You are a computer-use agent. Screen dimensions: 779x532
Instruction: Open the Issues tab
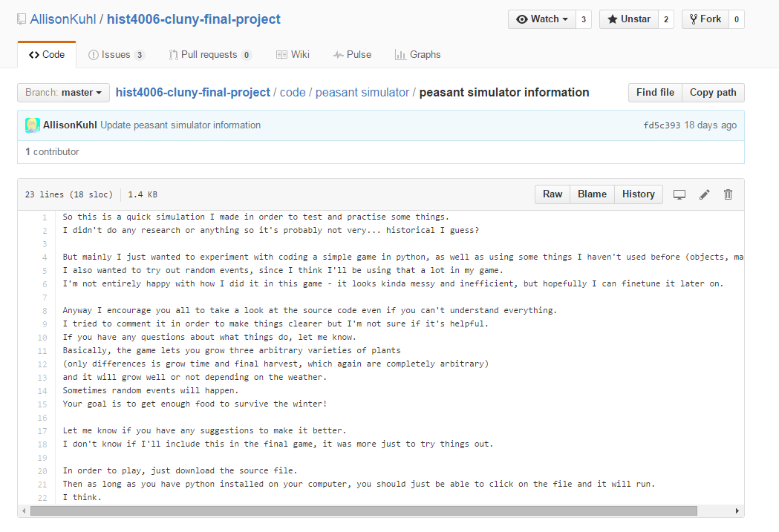point(117,55)
